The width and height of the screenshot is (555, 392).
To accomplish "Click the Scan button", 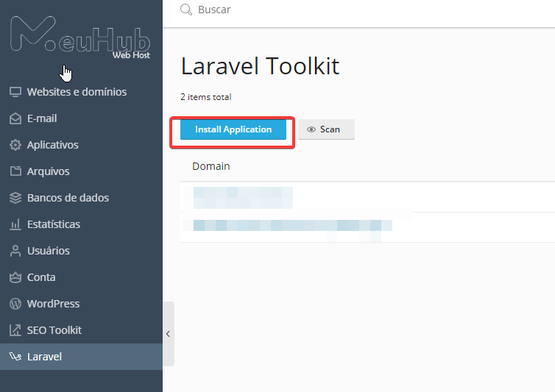I will click(326, 129).
